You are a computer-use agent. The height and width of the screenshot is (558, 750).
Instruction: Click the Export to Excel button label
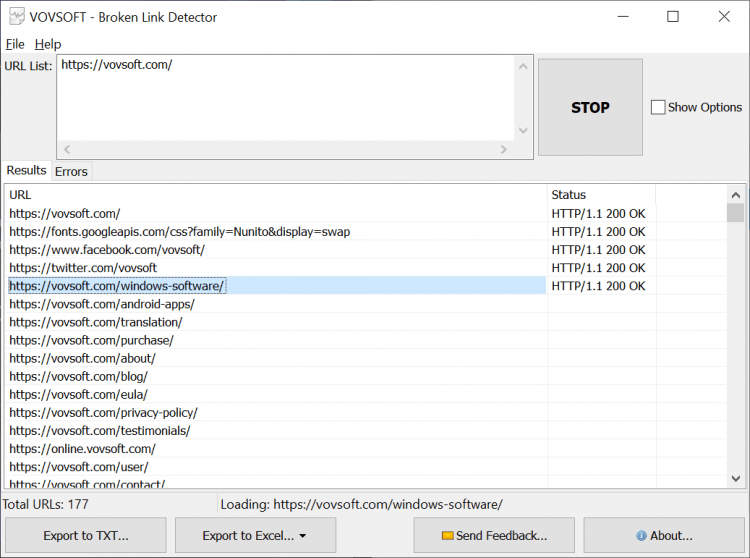[x=248, y=536]
